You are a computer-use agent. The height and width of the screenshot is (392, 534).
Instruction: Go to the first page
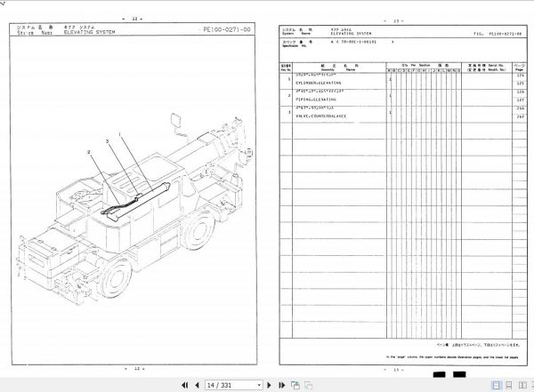[184, 385]
